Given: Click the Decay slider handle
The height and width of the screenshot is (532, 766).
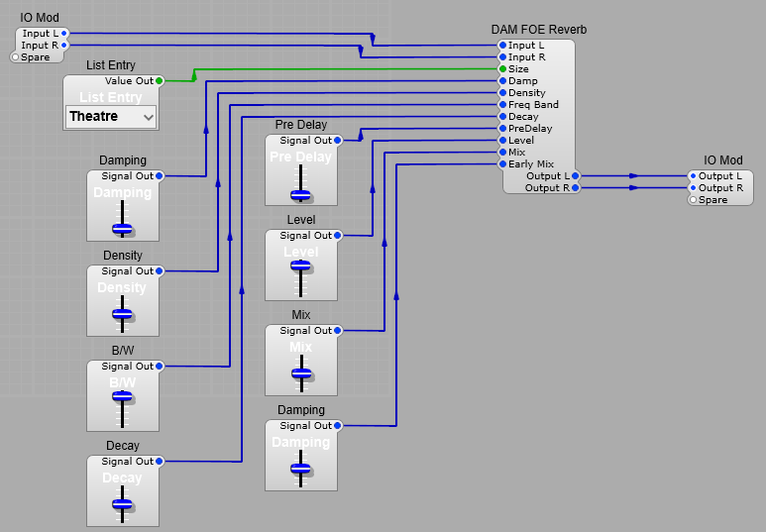Looking at the screenshot, I should 123,503.
